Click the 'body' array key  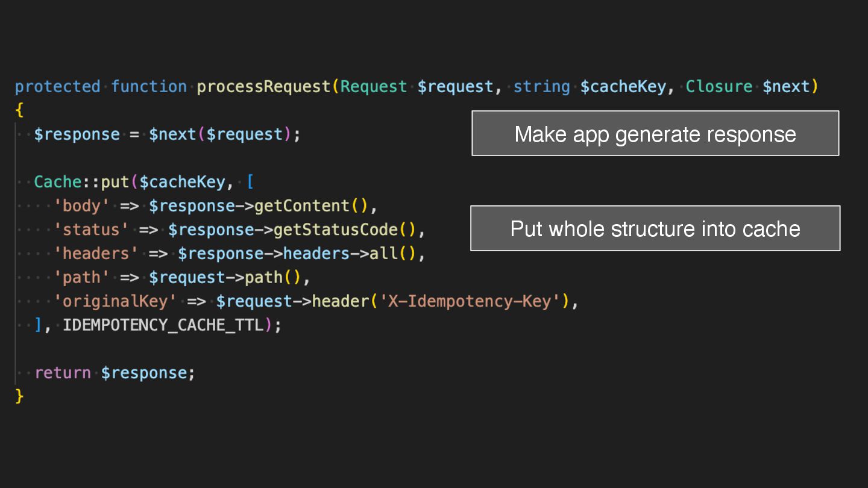point(81,206)
